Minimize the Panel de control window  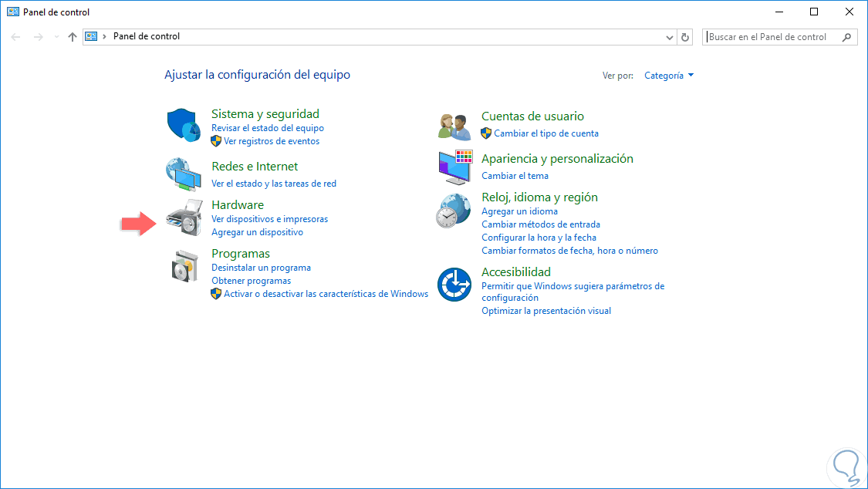point(778,12)
